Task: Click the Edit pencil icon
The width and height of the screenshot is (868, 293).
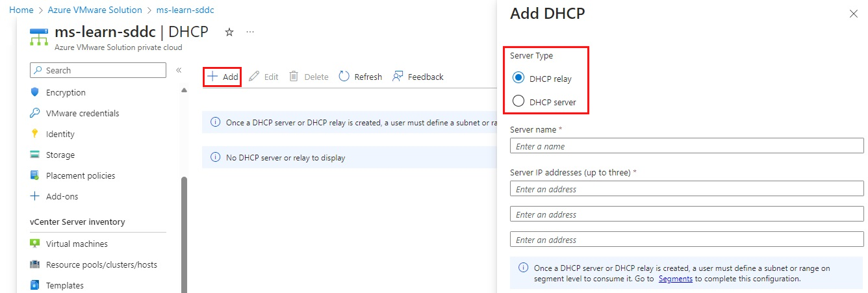Action: 254,77
